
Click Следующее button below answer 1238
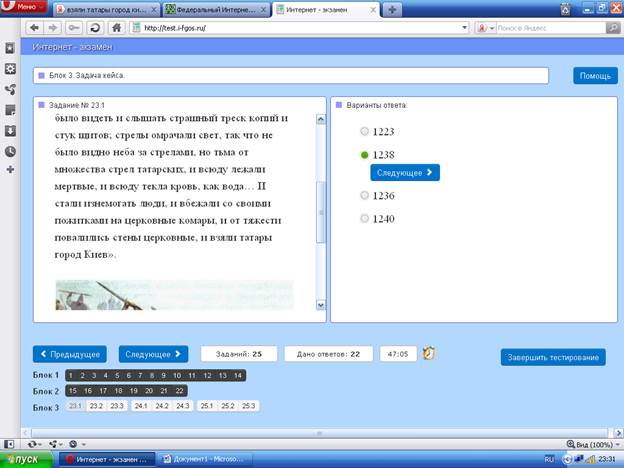click(x=405, y=173)
